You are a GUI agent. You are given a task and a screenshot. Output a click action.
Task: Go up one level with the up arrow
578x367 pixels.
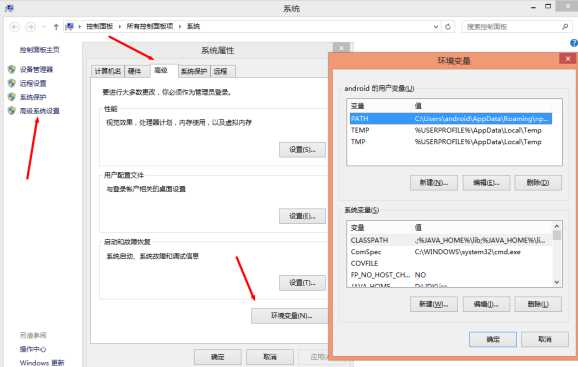pyautogui.click(x=56, y=27)
